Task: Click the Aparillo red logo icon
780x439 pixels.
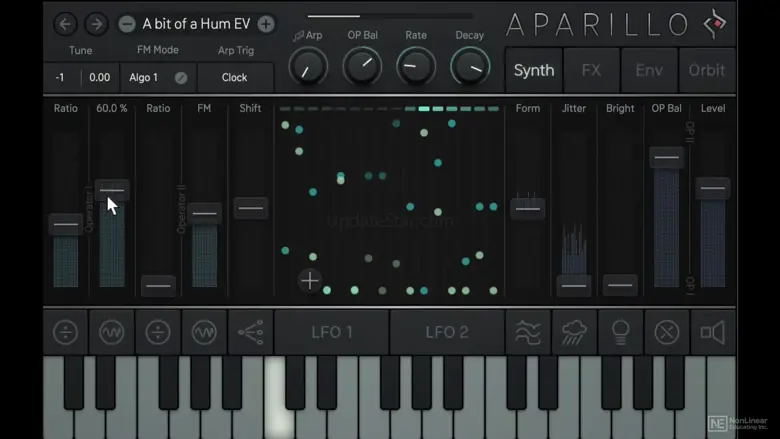Action: [x=715, y=23]
